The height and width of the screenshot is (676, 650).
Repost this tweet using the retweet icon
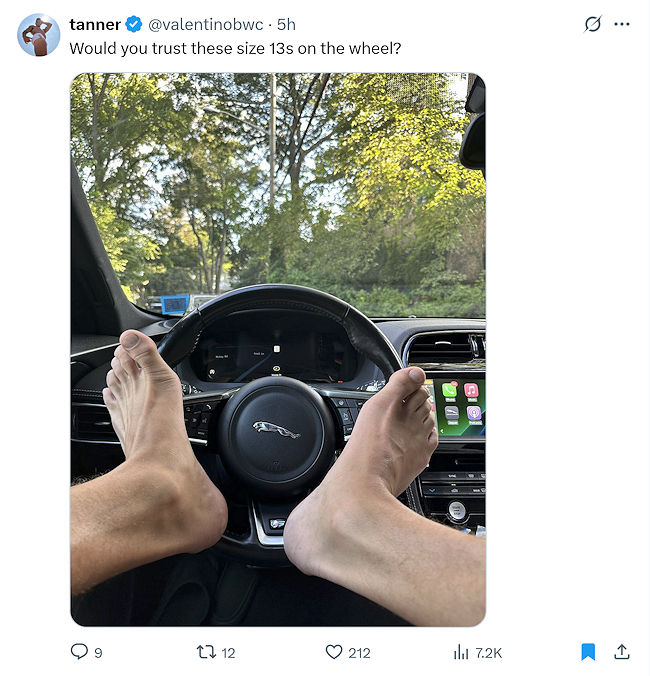[206, 652]
